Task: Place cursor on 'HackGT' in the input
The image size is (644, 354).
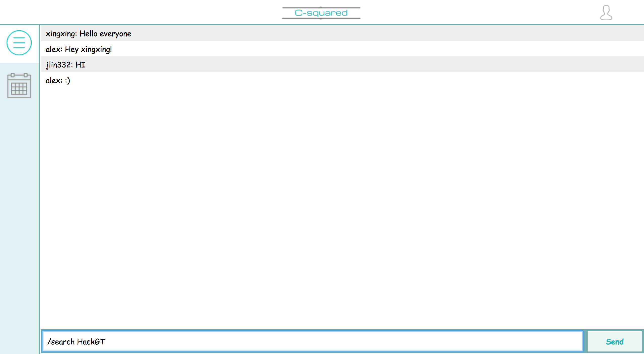Action: (x=91, y=342)
